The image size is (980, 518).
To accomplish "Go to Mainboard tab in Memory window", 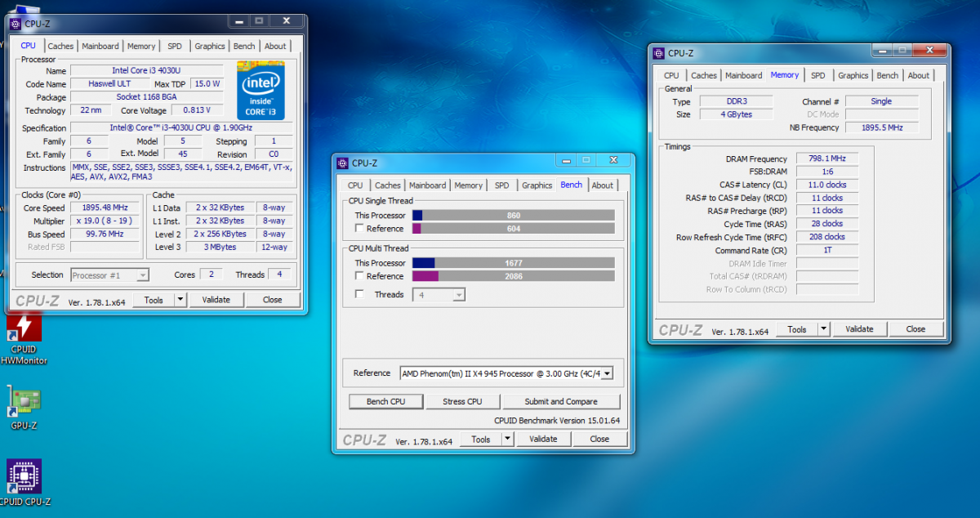I will point(744,76).
